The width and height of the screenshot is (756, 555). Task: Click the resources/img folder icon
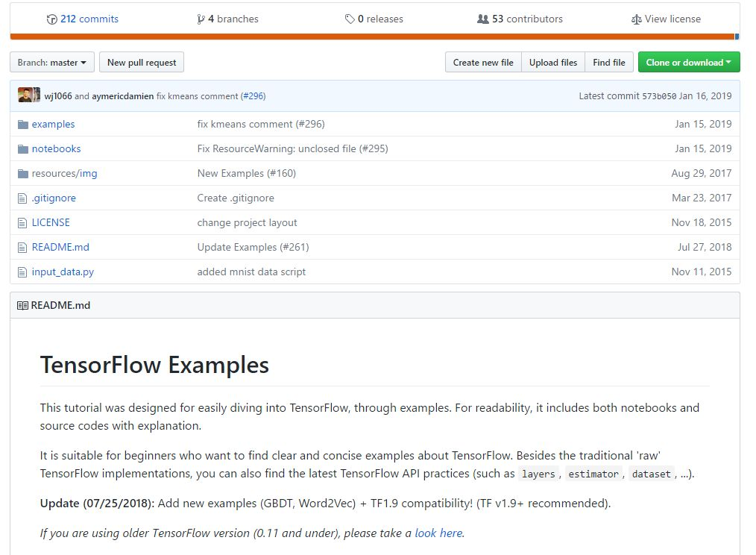pyautogui.click(x=22, y=174)
